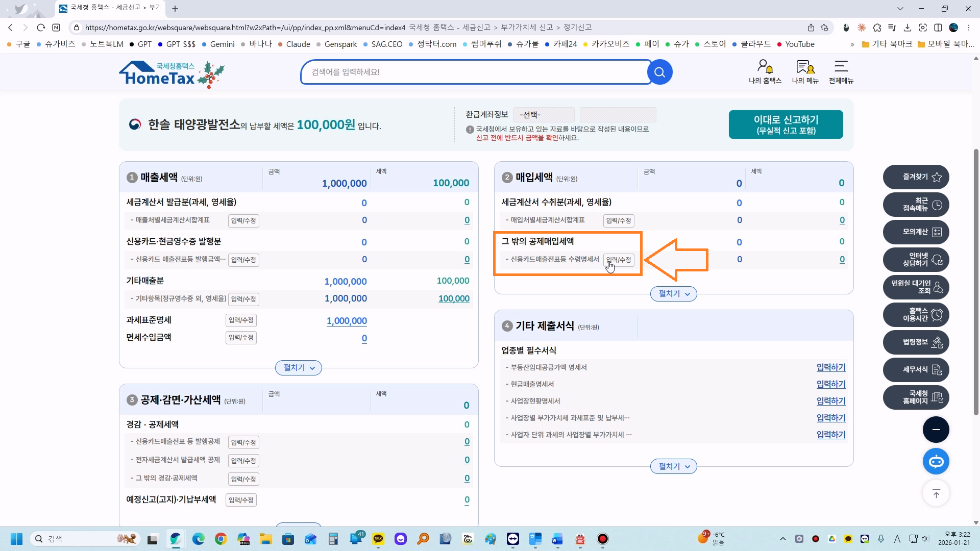Open 법령정보 sidebar button
The width and height of the screenshot is (980, 551).
click(x=916, y=342)
